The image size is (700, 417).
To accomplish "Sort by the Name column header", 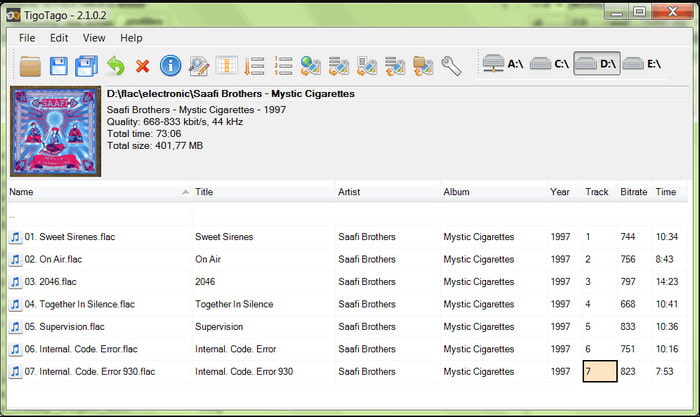I will click(x=100, y=192).
